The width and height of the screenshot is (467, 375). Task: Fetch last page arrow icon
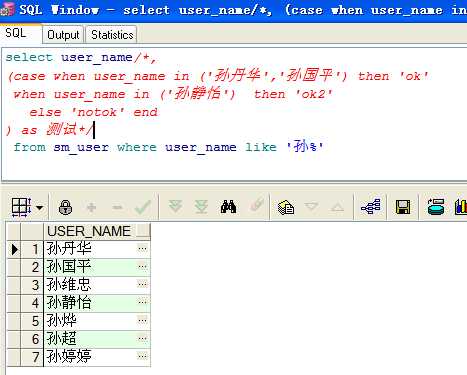click(x=201, y=207)
